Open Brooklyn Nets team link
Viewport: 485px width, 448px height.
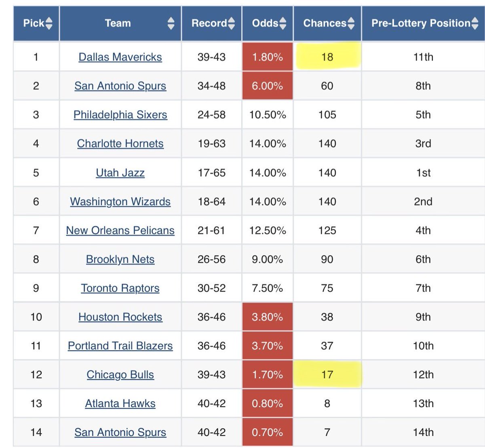pos(120,259)
